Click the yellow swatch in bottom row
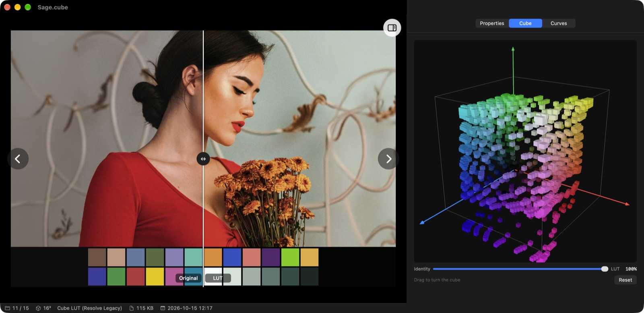The width and height of the screenshot is (644, 313). coord(155,277)
